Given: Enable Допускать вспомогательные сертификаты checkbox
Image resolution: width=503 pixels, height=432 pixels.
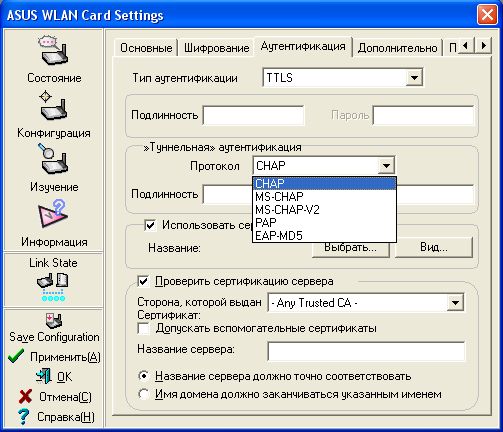Looking at the screenshot, I should click(143, 328).
